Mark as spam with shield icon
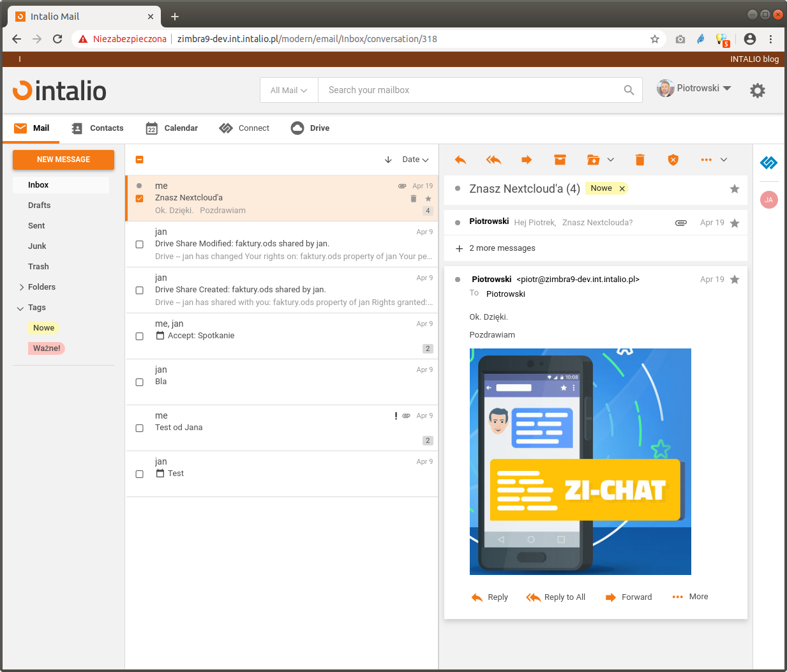This screenshot has width=787, height=672. 673,160
